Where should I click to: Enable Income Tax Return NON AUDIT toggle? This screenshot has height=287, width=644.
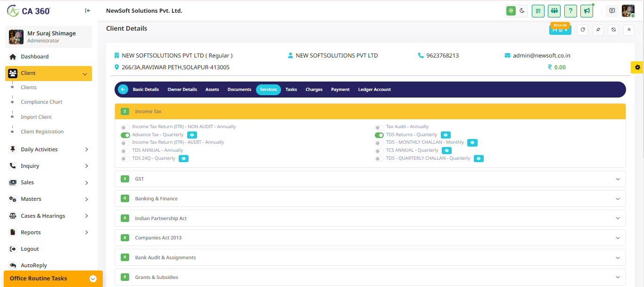coord(125,127)
